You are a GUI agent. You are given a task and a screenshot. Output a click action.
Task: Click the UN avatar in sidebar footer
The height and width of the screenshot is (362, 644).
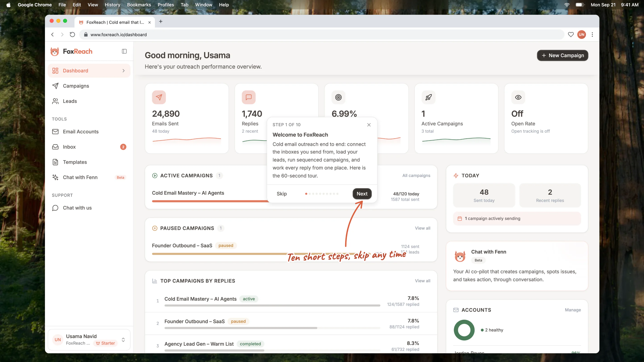[58, 340]
